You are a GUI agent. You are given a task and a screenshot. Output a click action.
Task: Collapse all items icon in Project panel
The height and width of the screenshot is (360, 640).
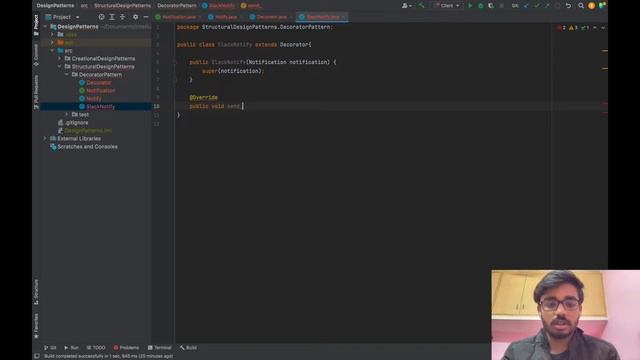point(122,17)
